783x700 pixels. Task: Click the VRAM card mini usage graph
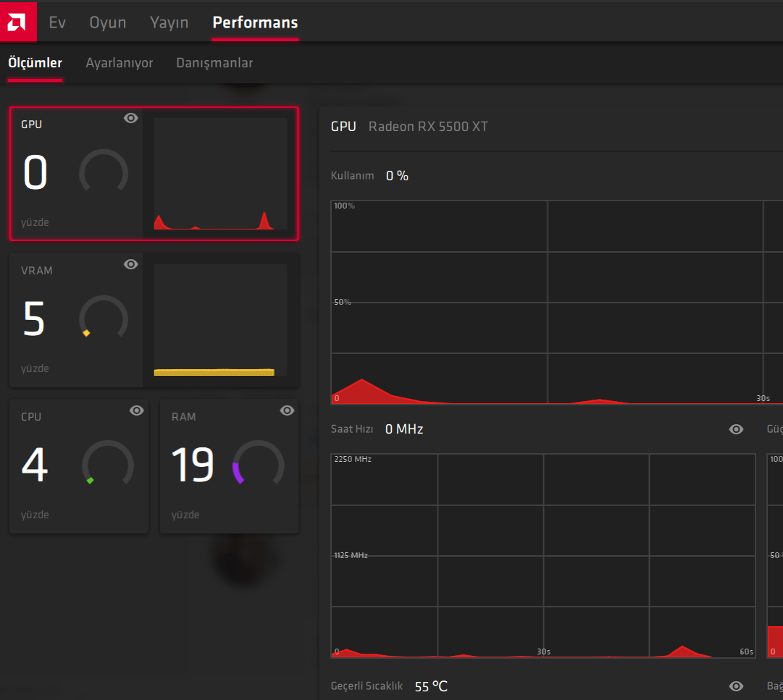[x=221, y=320]
